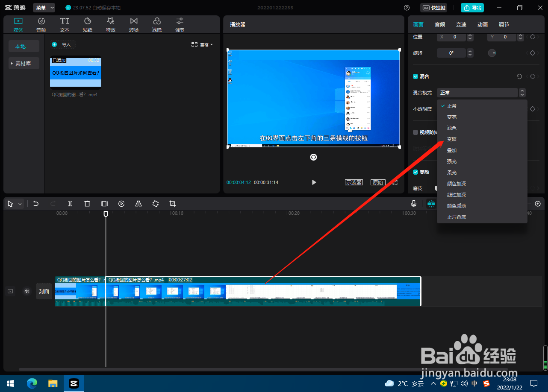Click the X position stepper arrows
This screenshot has height=392, width=548.
coord(470,37)
